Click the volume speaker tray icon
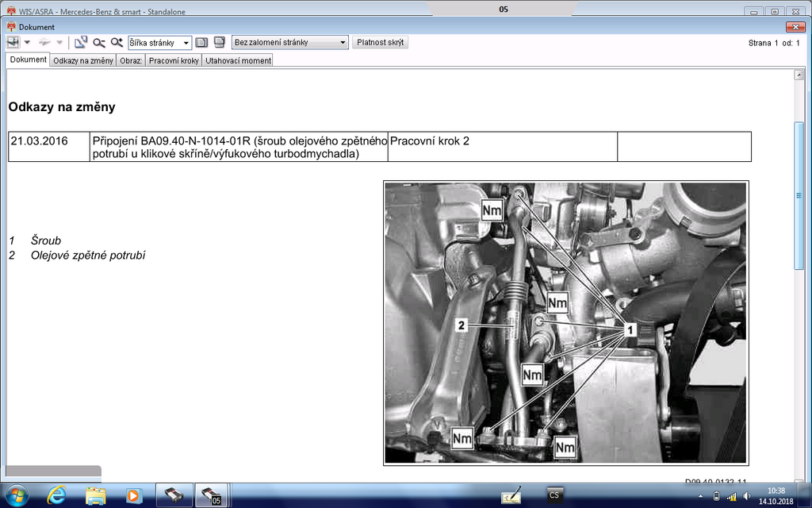This screenshot has width=812, height=508. [746, 497]
